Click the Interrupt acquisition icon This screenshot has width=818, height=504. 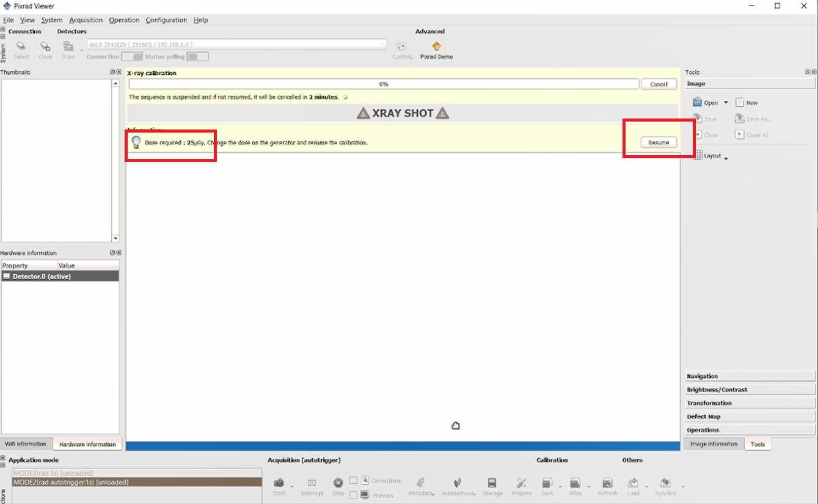coord(312,483)
